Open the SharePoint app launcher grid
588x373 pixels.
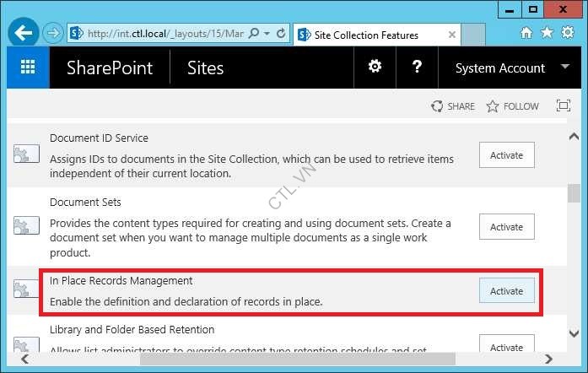[28, 68]
